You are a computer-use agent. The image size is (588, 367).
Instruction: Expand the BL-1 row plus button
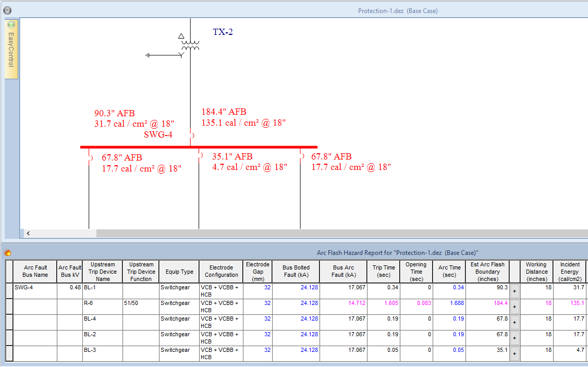[514, 291]
